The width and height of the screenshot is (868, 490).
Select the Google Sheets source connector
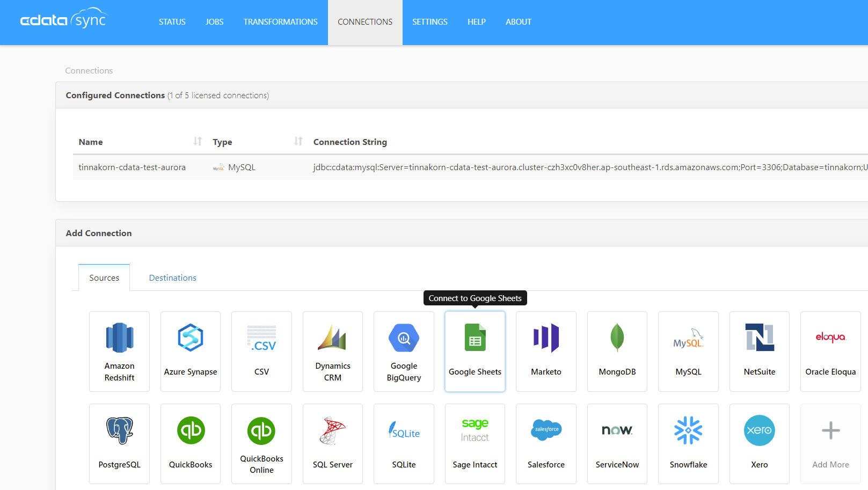tap(475, 352)
